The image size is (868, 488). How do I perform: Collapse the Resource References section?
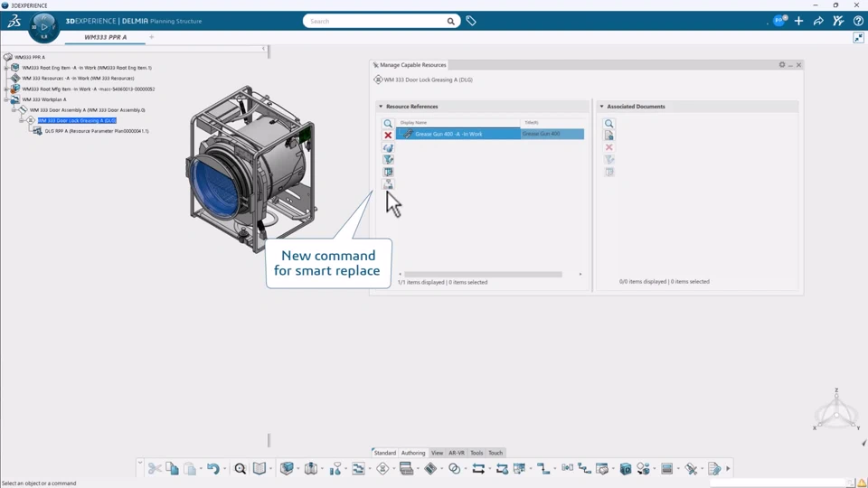[x=381, y=107]
